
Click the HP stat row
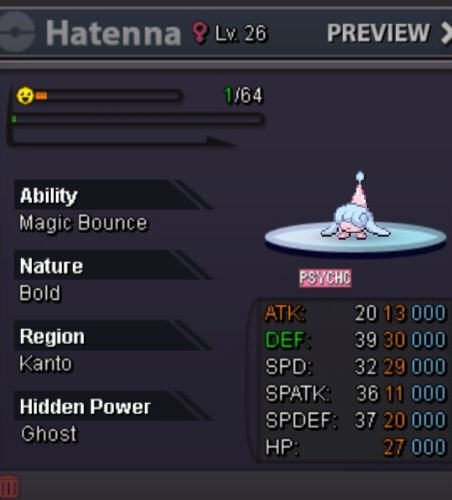tap(355, 447)
